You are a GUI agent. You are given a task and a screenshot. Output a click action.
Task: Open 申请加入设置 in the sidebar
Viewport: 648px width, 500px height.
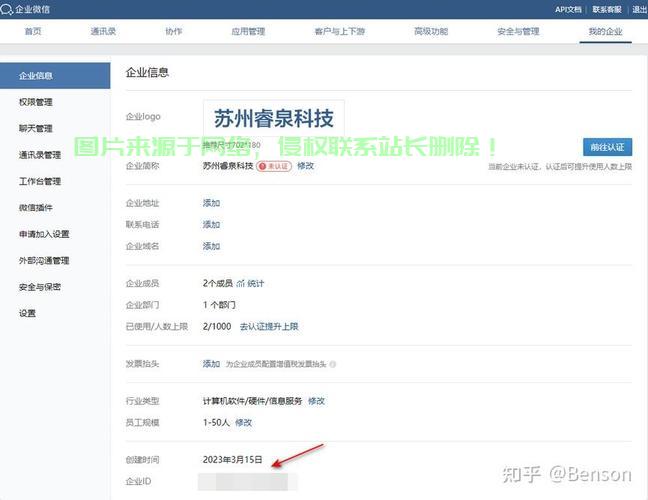(x=44, y=234)
